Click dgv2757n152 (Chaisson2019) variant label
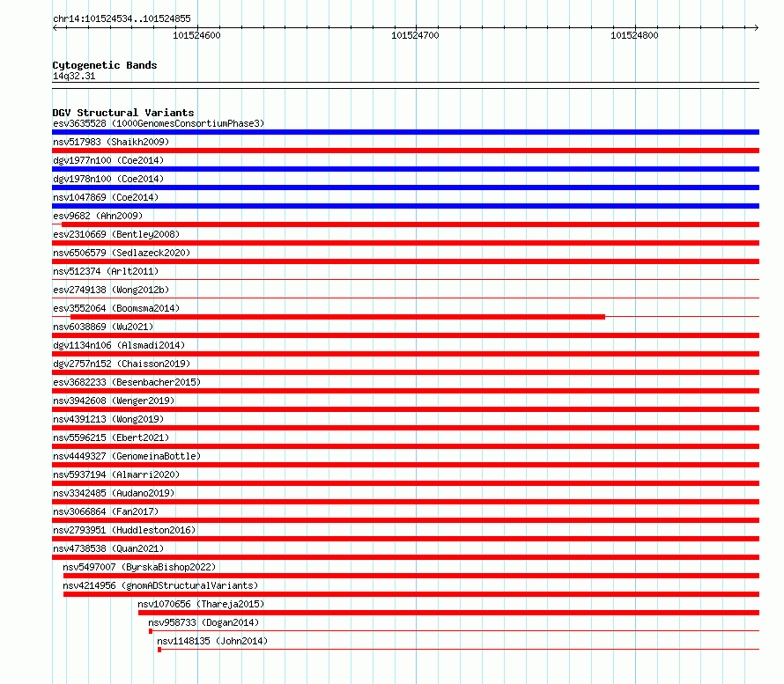784x684 pixels. [122, 364]
